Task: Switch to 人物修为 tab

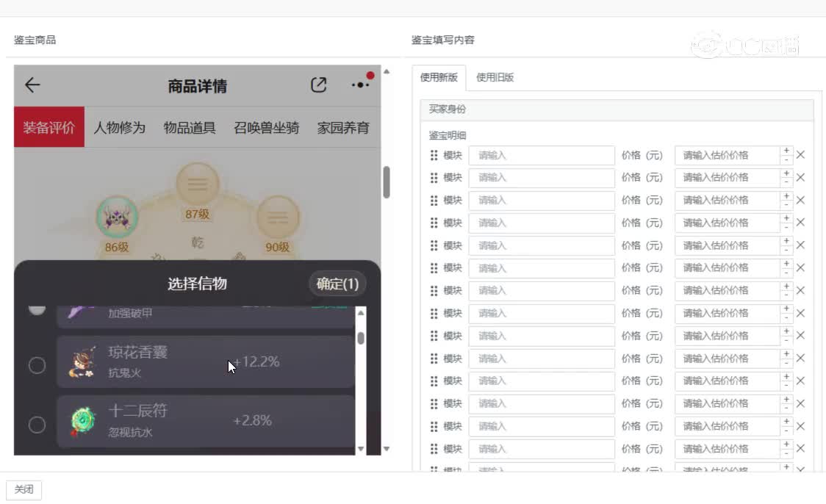Action: (x=120, y=127)
